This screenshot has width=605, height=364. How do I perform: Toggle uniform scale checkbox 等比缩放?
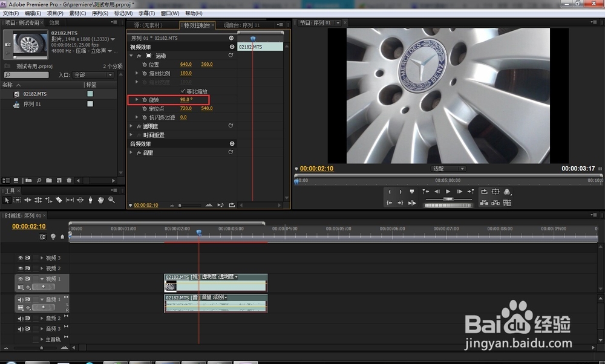183,91
